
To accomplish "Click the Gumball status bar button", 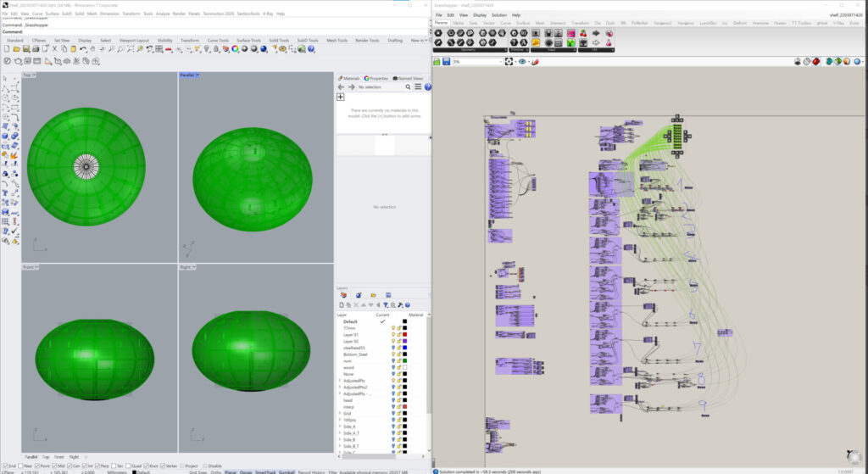I will (x=287, y=471).
